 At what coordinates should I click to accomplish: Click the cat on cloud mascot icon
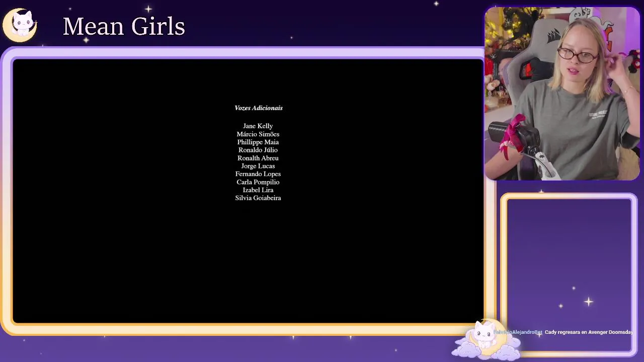[x=486, y=339]
